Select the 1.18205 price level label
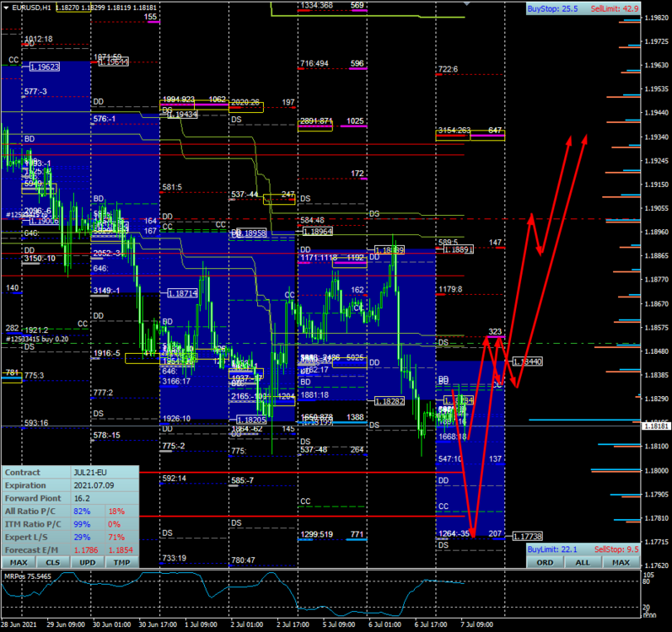Image resolution: width=672 pixels, height=632 pixels. pos(251,420)
